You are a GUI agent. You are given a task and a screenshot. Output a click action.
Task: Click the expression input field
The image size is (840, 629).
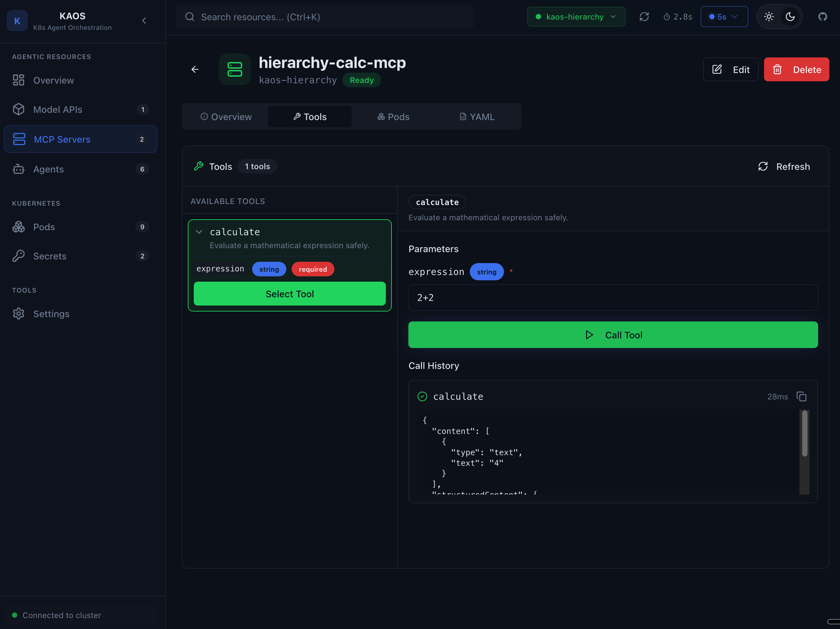tap(612, 297)
